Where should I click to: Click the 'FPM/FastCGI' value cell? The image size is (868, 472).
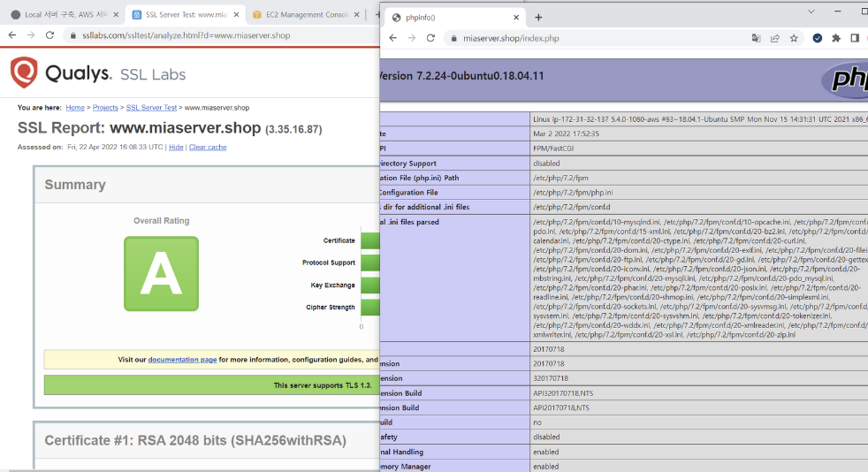(698, 148)
